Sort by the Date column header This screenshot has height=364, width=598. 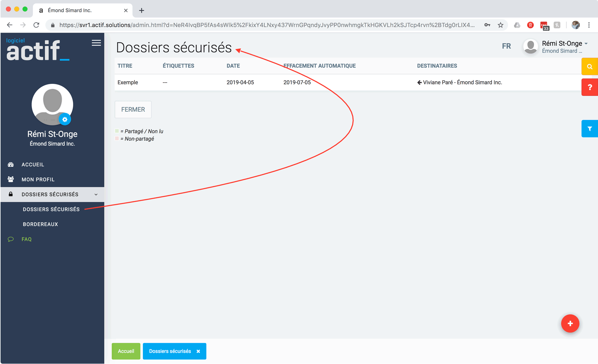233,66
